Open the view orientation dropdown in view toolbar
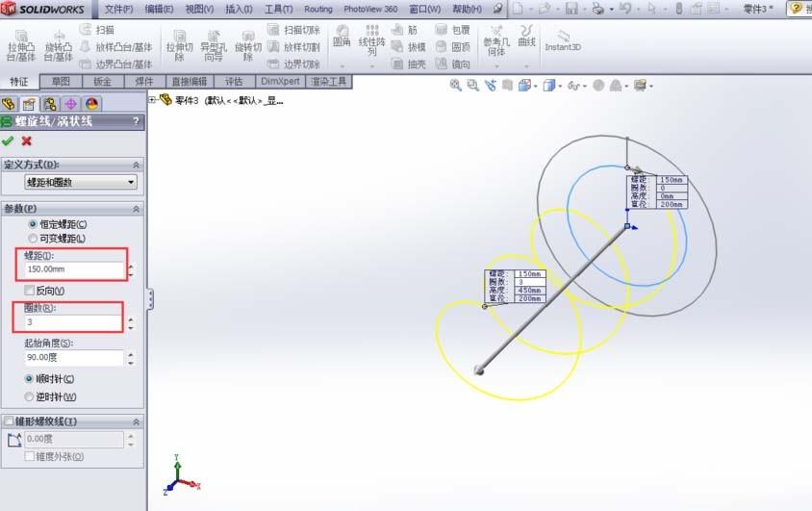812x511 pixels. coord(536,86)
